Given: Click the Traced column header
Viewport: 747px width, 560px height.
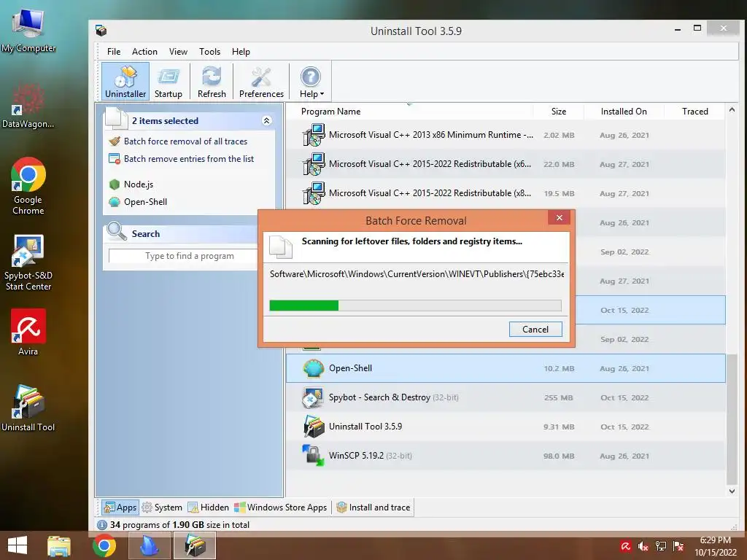Looking at the screenshot, I should (x=695, y=112).
